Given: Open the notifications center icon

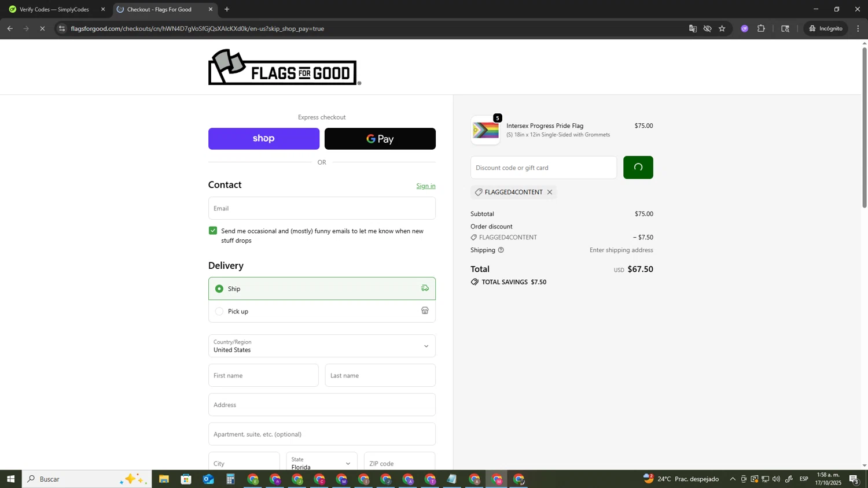Looking at the screenshot, I should click(x=854, y=479).
